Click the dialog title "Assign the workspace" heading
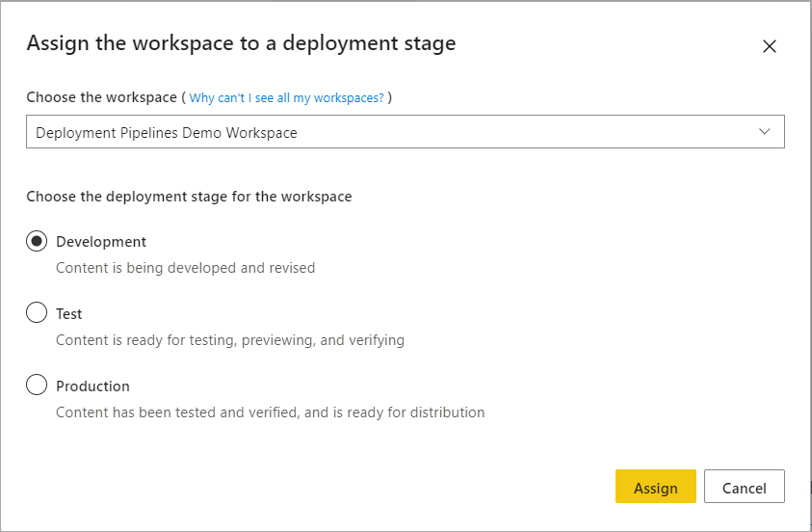812x532 pixels. click(241, 43)
